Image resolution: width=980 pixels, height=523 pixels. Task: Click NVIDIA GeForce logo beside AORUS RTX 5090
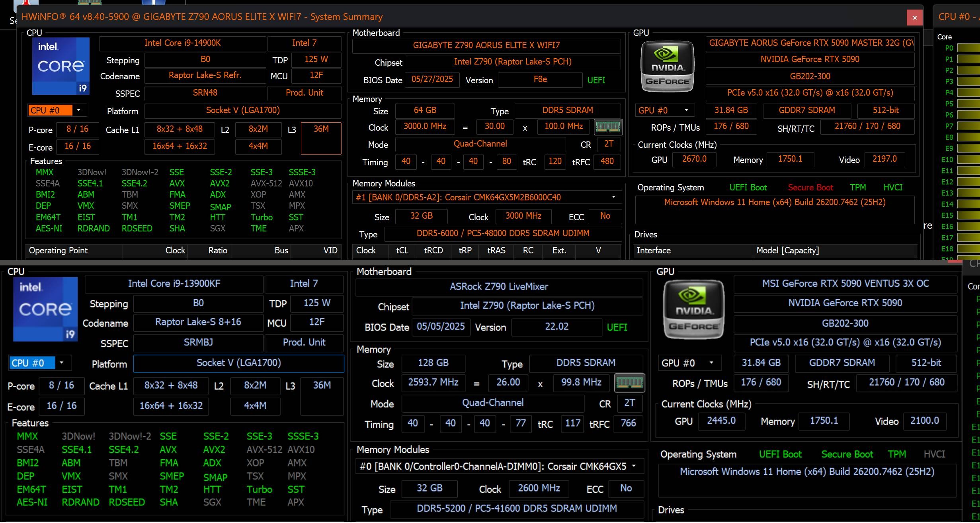667,66
